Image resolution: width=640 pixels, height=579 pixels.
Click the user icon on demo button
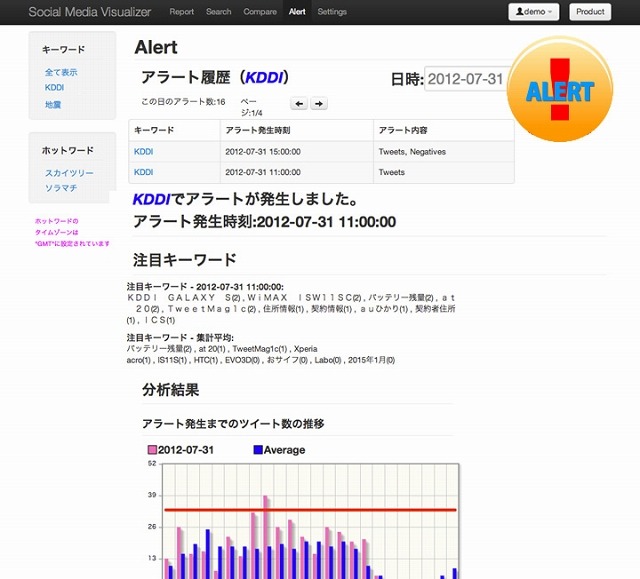pyautogui.click(x=519, y=11)
